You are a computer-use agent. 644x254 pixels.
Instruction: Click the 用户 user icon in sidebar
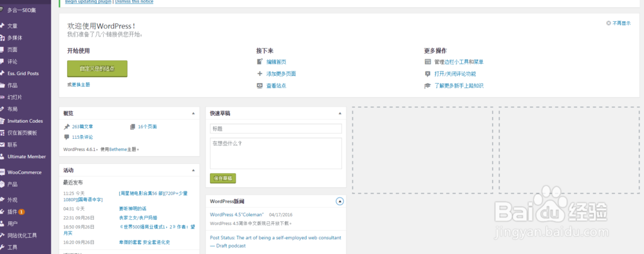click(x=3, y=224)
